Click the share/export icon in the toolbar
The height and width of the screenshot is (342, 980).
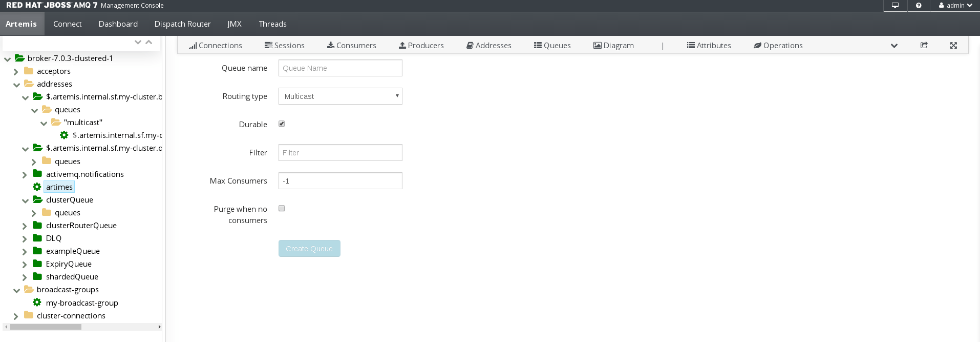[x=924, y=45]
